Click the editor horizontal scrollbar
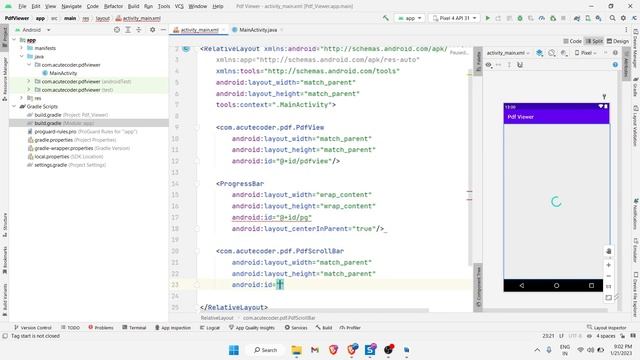 click(314, 311)
